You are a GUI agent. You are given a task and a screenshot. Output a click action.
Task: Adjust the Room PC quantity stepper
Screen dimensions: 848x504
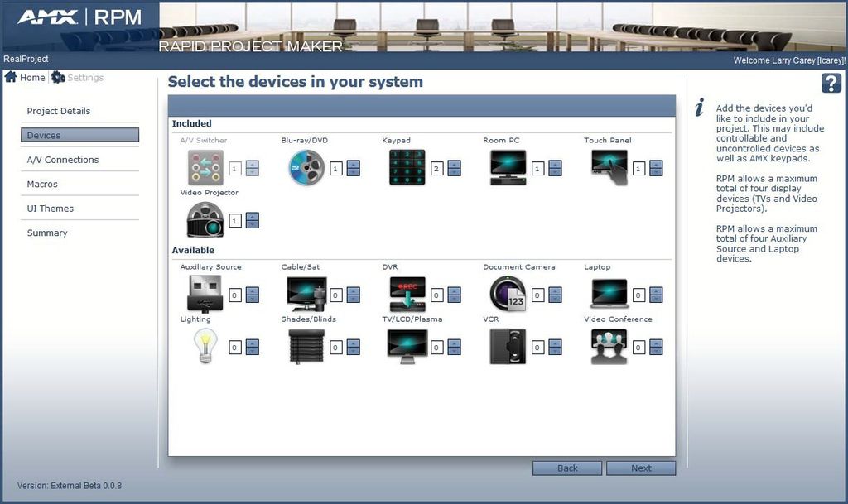point(555,169)
